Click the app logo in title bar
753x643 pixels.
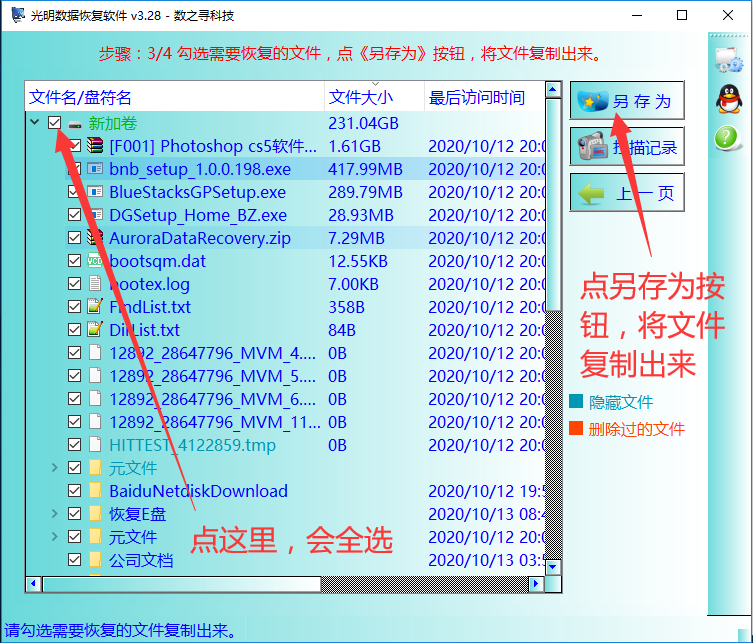[18, 15]
